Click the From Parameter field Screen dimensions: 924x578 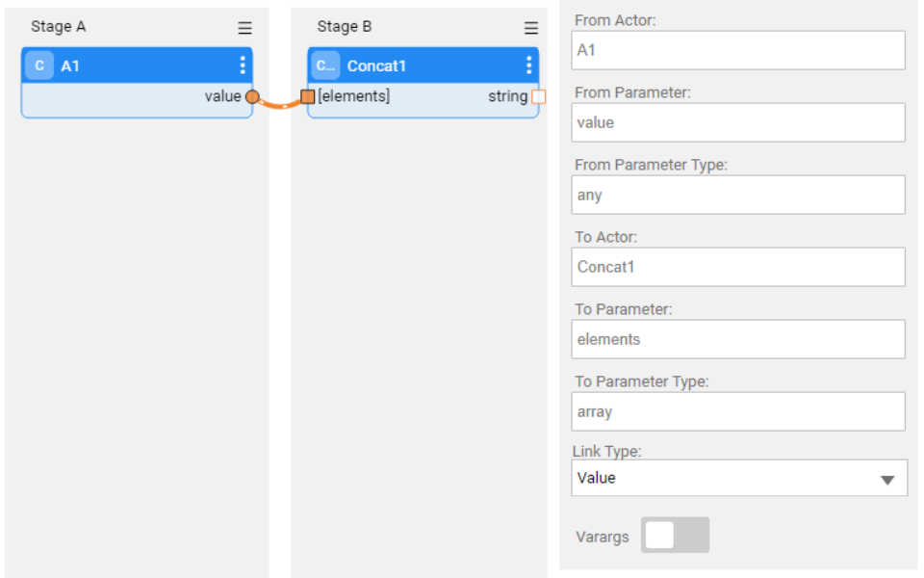tap(739, 122)
